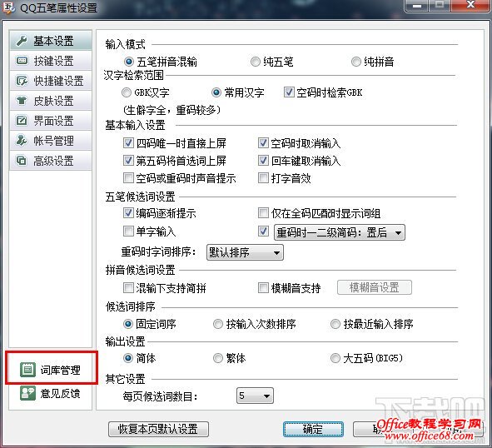Open 界面设置 icon in sidebar
The height and width of the screenshot is (448, 492).
pyautogui.click(x=22, y=121)
